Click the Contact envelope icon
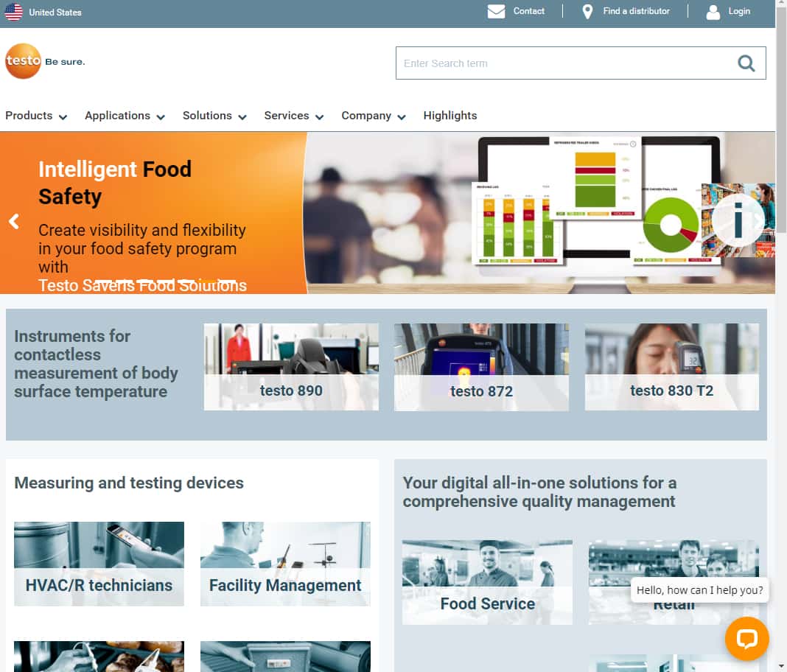The height and width of the screenshot is (672, 787). 496,12
